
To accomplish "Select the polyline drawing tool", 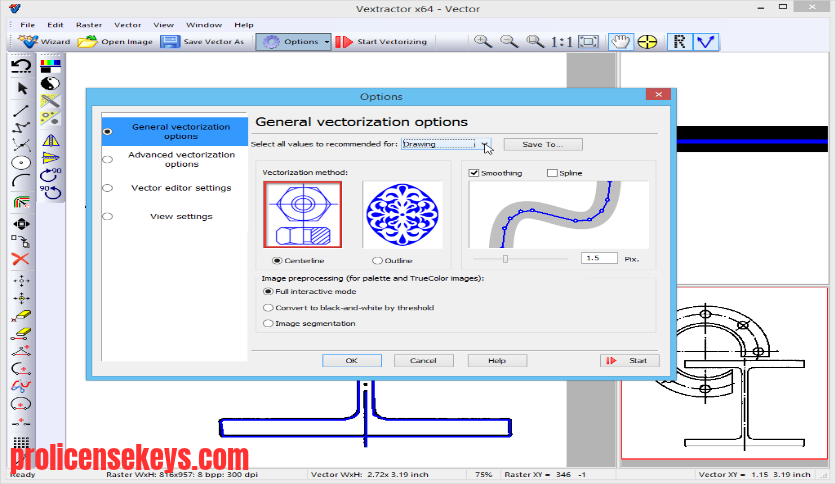I will pos(21,127).
